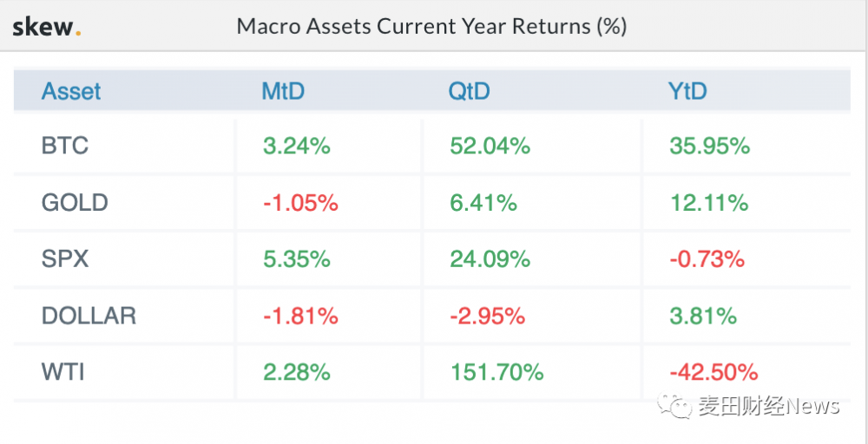Click DOLLAR MtD value -1.81%
The image size is (868, 444).
299,316
